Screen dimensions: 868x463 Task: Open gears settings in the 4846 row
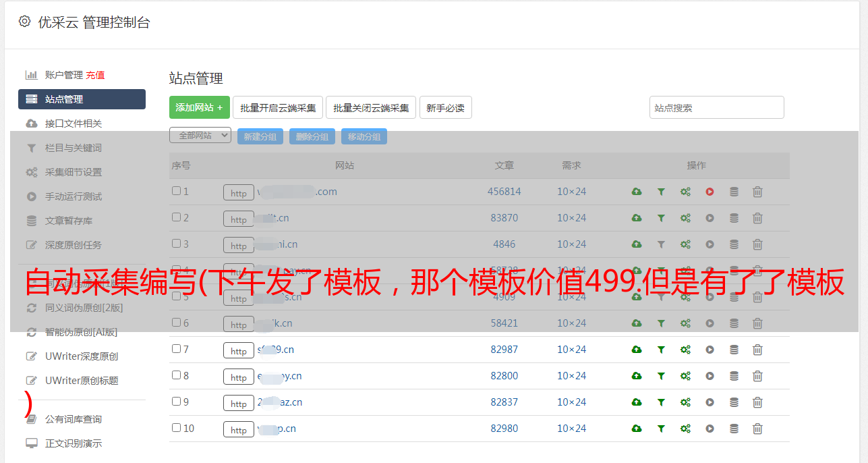tap(685, 244)
